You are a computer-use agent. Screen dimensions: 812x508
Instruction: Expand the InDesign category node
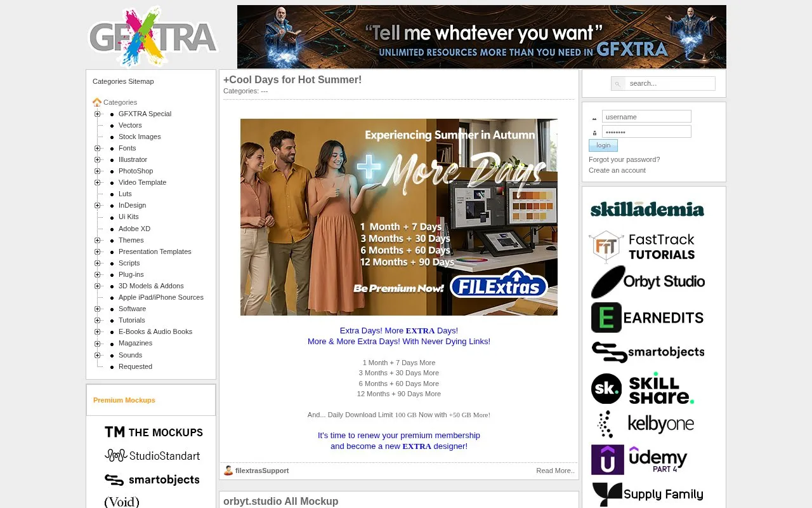tap(98, 205)
